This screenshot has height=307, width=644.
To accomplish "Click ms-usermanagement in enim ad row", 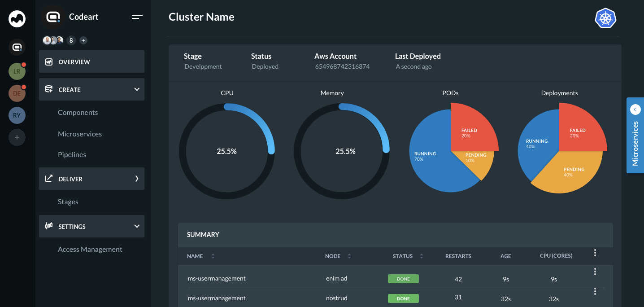I will 217,278.
